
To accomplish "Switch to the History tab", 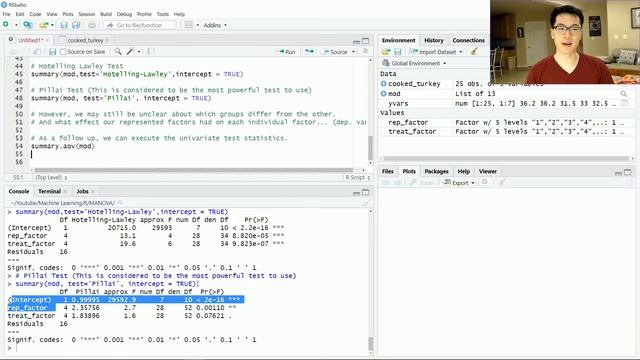I will tap(433, 40).
